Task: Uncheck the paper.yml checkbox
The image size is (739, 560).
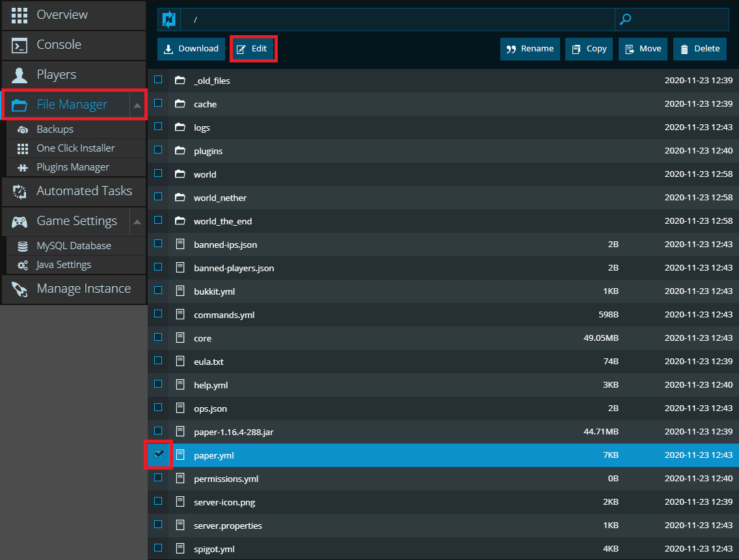Action: tap(157, 455)
